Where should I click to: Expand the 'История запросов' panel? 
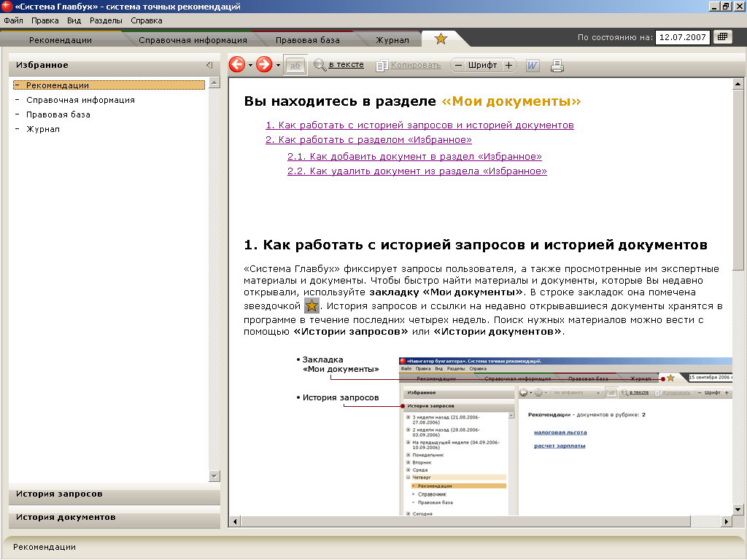pyautogui.click(x=115, y=494)
